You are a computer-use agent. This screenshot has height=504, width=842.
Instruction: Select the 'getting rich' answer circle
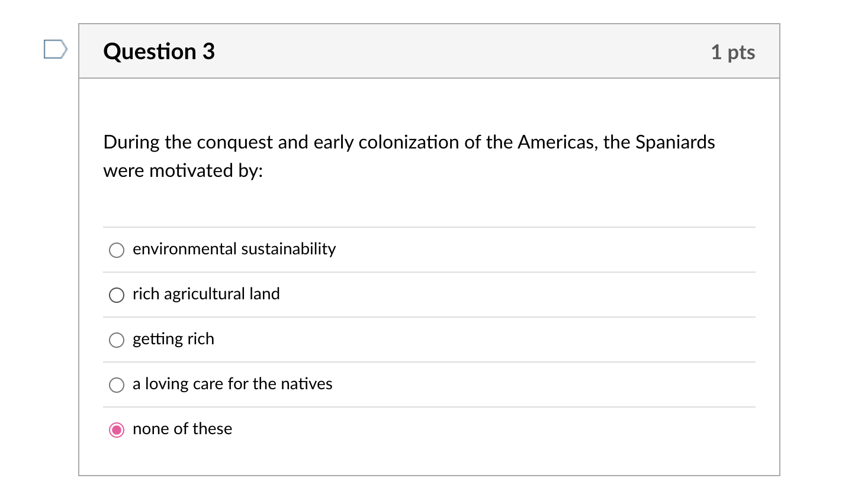[117, 340]
